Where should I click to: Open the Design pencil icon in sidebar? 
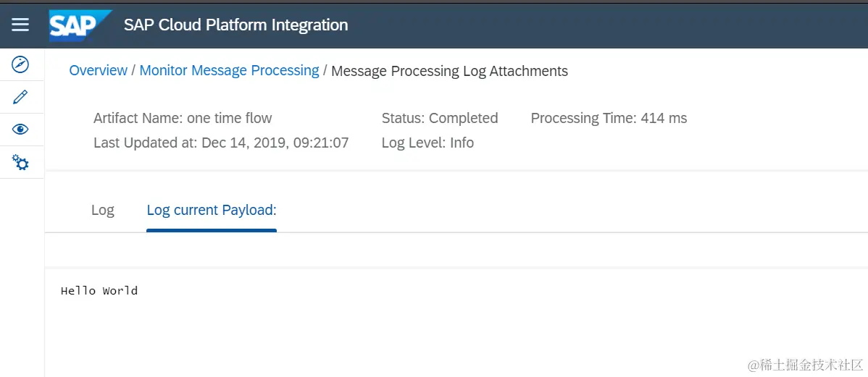(x=20, y=97)
